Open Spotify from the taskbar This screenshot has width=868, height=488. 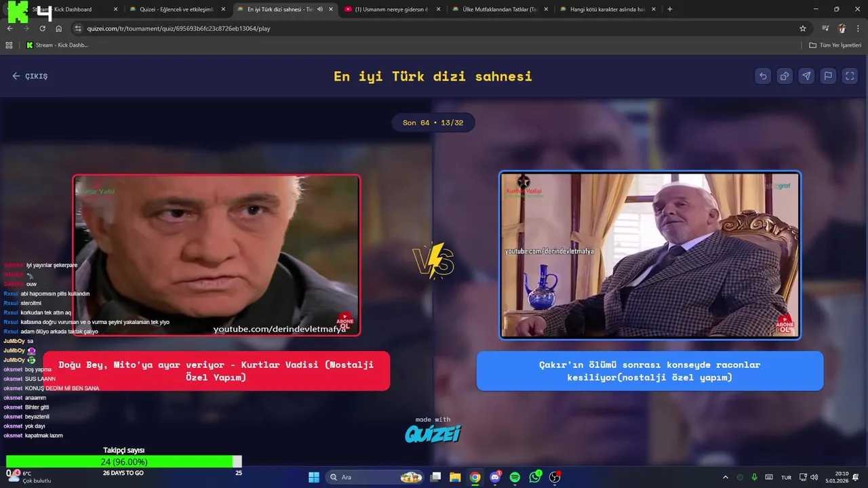pos(515,477)
